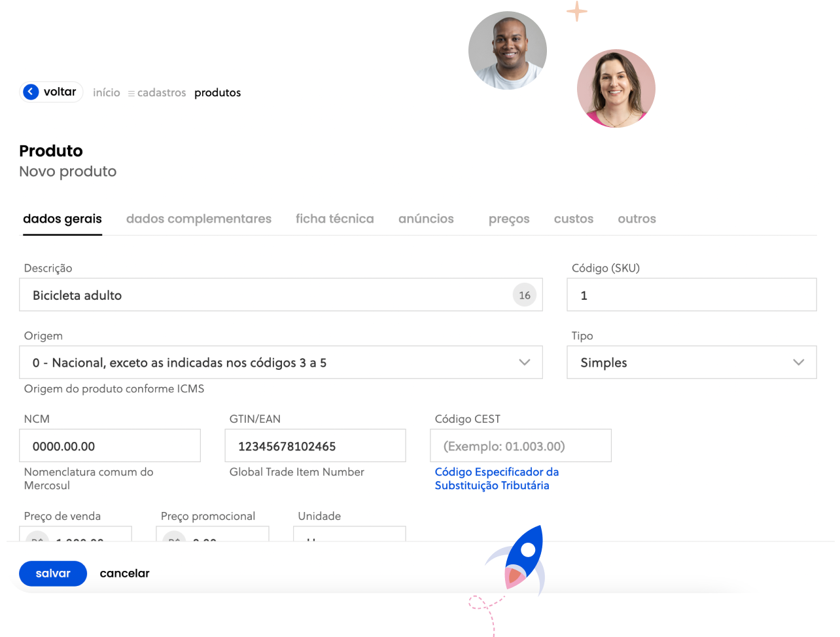Open the Tipo dropdown showing Simples
840x637 pixels.
click(691, 363)
